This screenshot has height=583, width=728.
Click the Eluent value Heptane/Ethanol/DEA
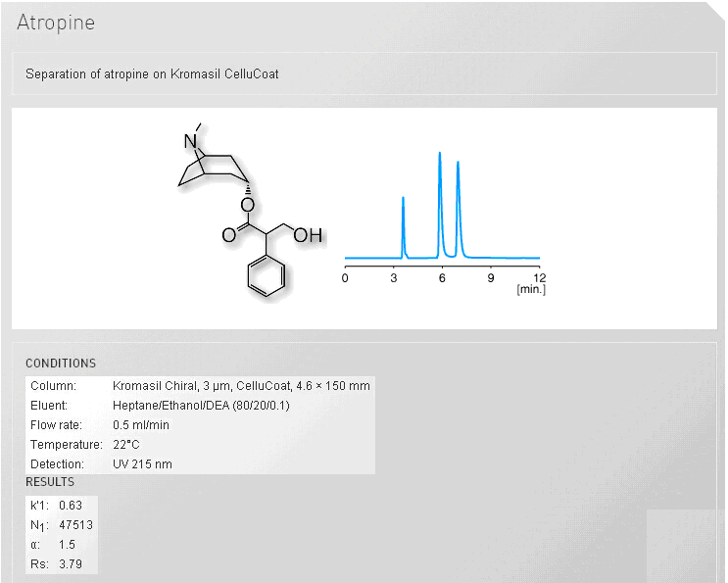(201, 406)
